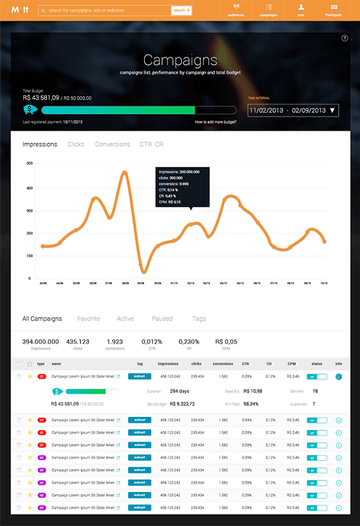The width and height of the screenshot is (360, 526).
Task: Switch chart to the Clicks tab
Action: 76,144
